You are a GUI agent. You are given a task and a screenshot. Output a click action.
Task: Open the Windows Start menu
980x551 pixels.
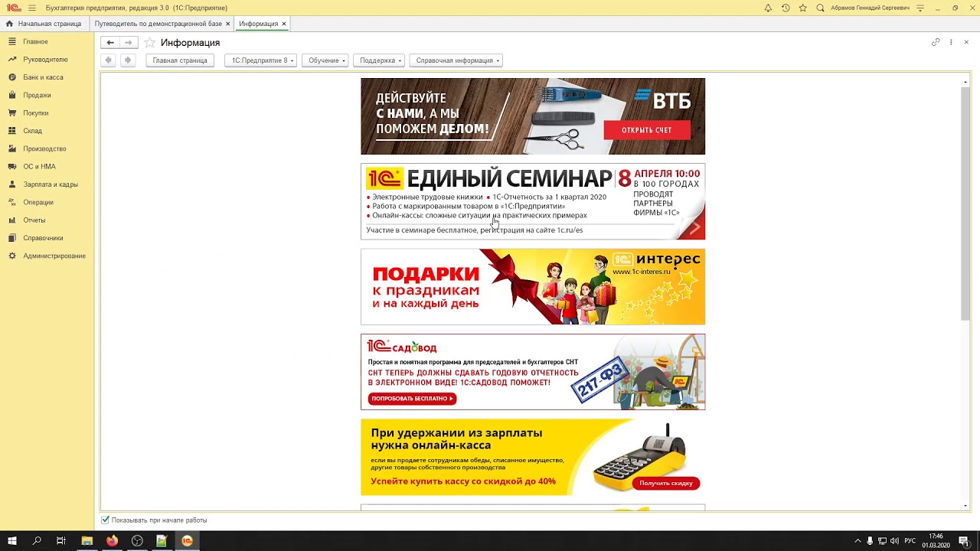click(12, 541)
